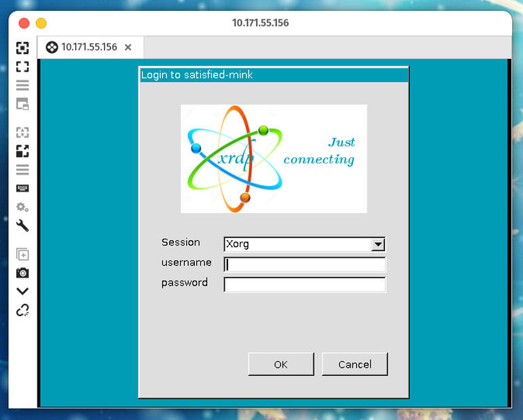This screenshot has height=420, width=523.
Task: Click the 'username' label text
Action: tap(186, 263)
